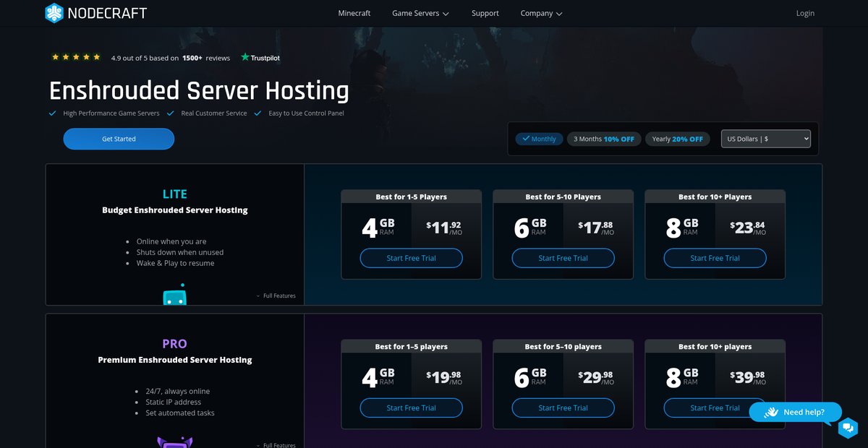This screenshot has height=448, width=868.
Task: Click the LITE plan robot mascot icon
Action: 174,294
